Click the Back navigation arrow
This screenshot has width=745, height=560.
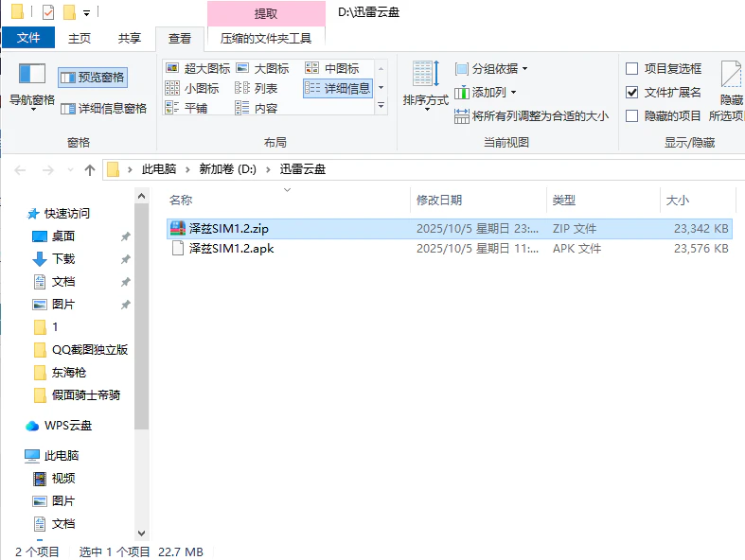tap(20, 169)
